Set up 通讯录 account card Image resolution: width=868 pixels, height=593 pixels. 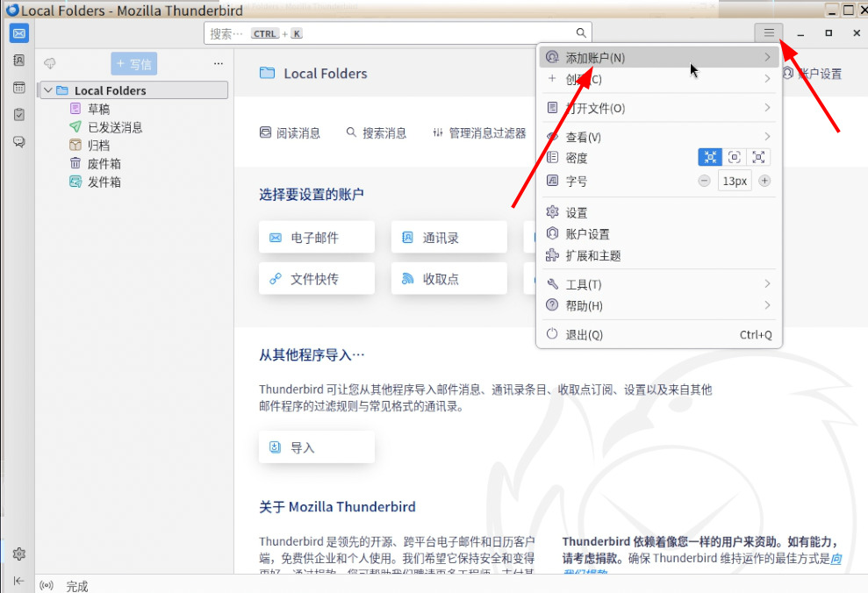coord(449,238)
